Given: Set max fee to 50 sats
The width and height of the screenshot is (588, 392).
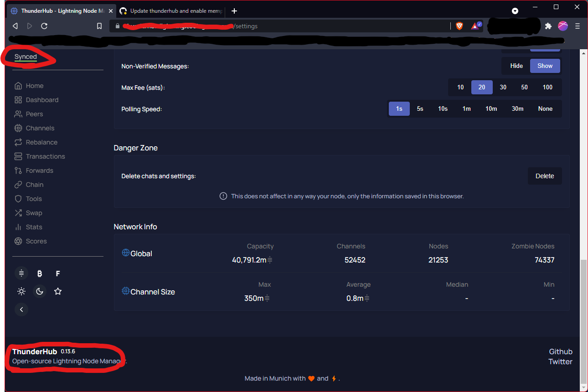Looking at the screenshot, I should tap(525, 87).
